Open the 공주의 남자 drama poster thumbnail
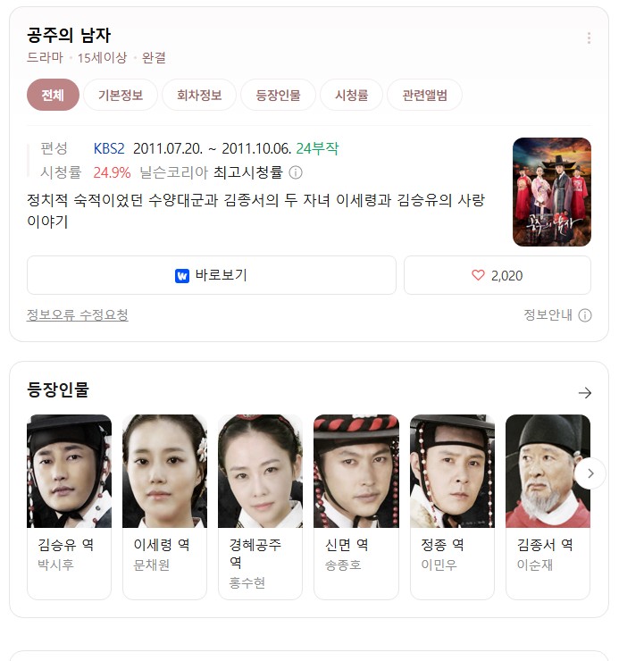644x661 pixels. [552, 192]
